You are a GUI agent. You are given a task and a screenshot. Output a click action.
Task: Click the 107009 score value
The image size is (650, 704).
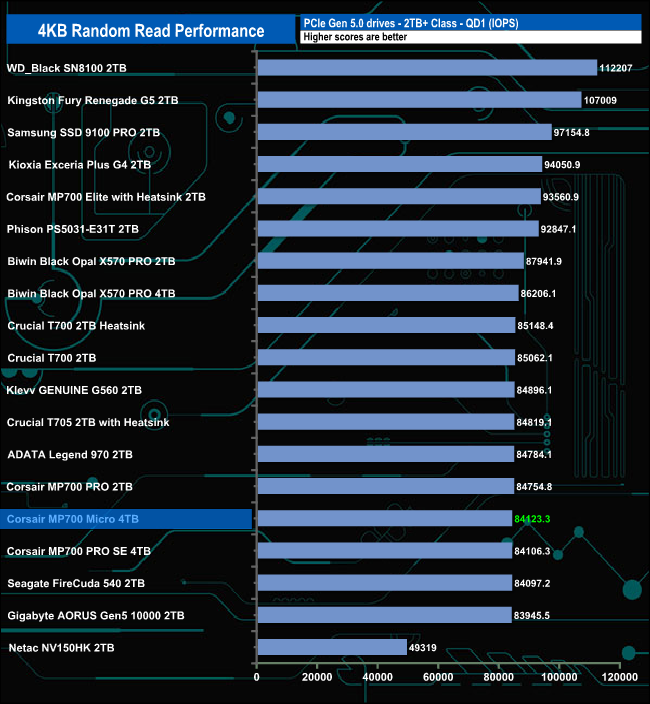click(x=600, y=100)
